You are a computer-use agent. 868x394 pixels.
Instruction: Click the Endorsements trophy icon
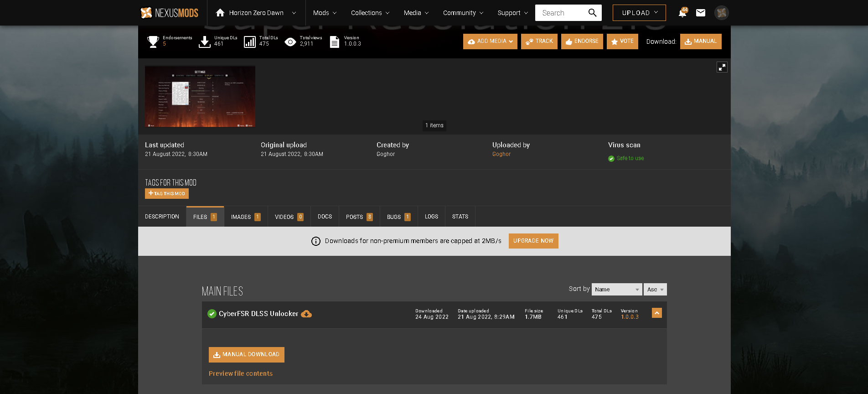pyautogui.click(x=153, y=42)
